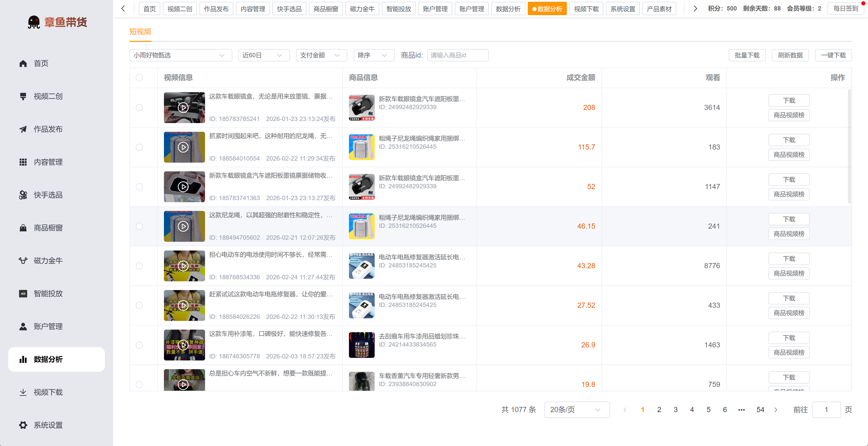Switch to 快手选品 top tab
This screenshot has width=868, height=446.
pos(289,9)
